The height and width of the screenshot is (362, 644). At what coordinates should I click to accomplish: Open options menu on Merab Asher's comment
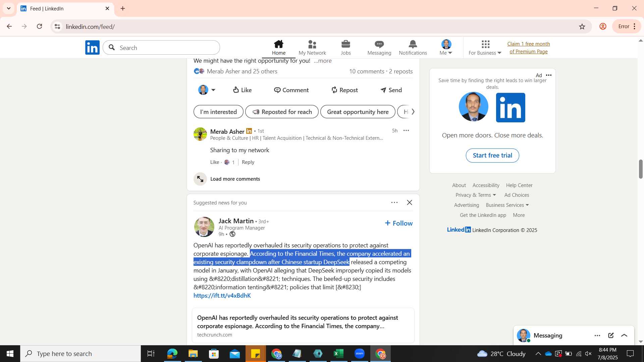[406, 131]
